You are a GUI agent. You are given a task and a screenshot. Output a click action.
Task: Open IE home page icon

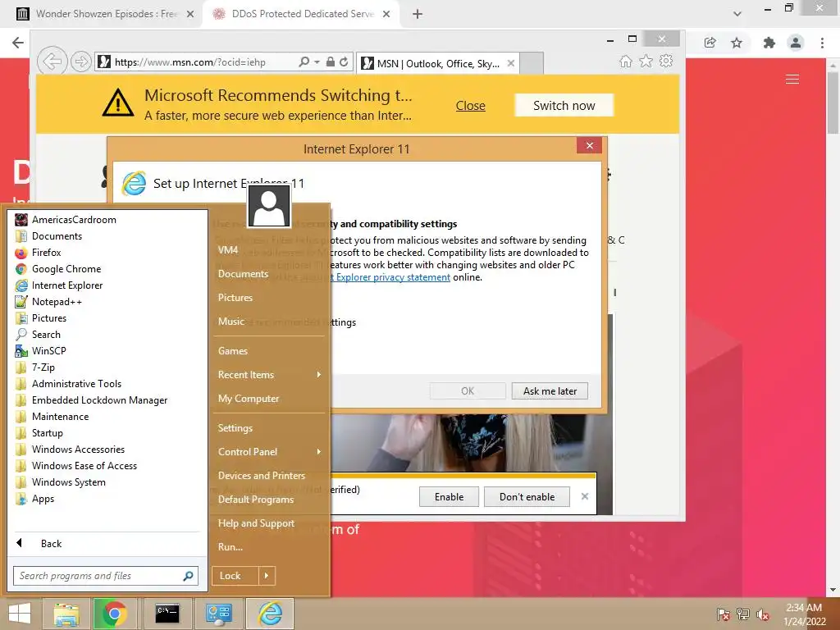[626, 62]
